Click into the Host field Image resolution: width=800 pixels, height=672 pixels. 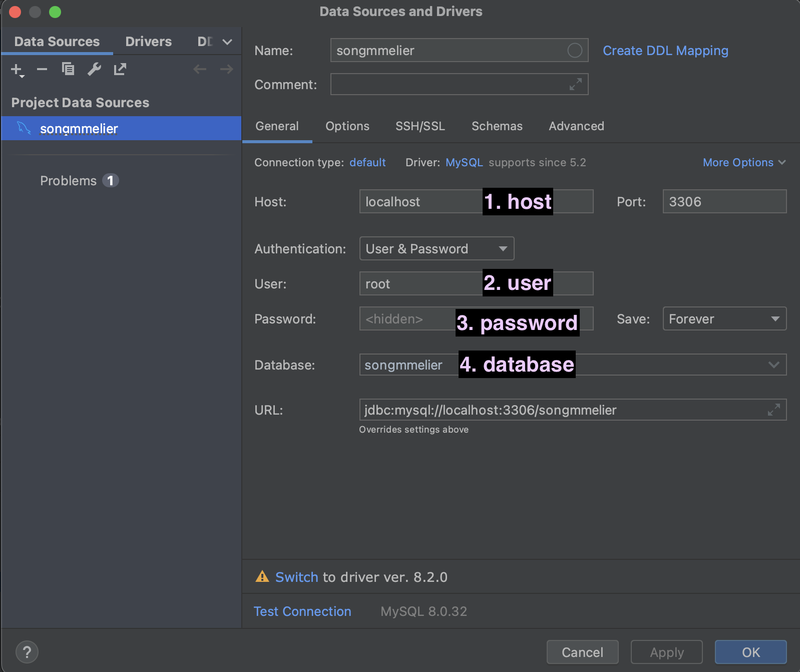(476, 201)
